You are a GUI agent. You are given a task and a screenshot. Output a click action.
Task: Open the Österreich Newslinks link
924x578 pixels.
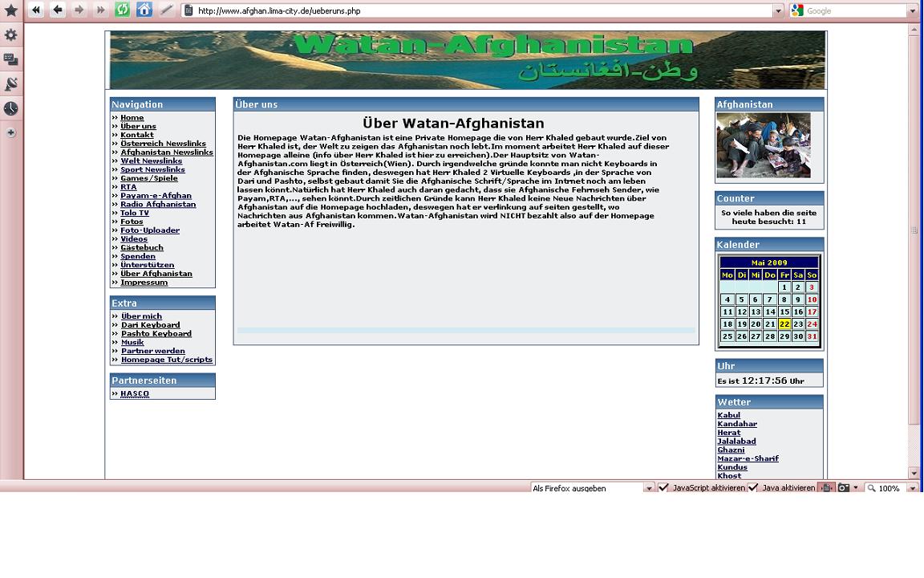164,144
